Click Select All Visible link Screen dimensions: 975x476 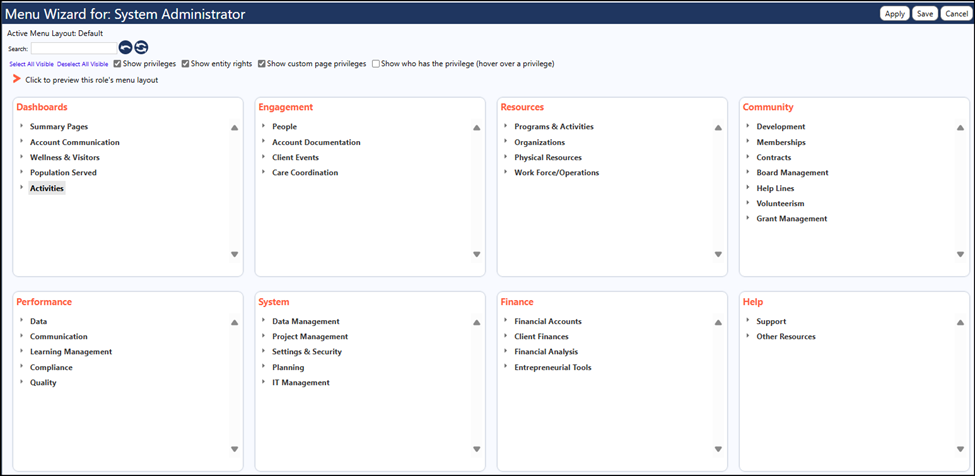[32, 64]
